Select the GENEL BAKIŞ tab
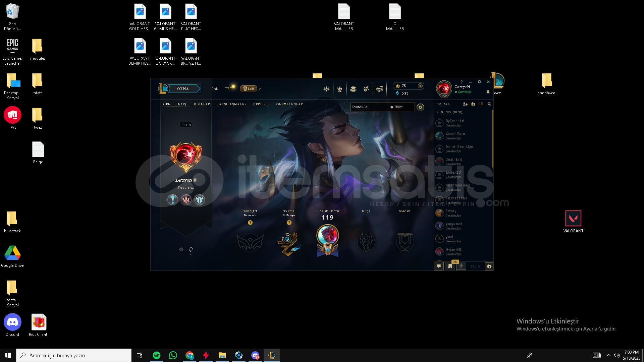Image resolution: width=644 pixels, height=362 pixels. click(174, 104)
